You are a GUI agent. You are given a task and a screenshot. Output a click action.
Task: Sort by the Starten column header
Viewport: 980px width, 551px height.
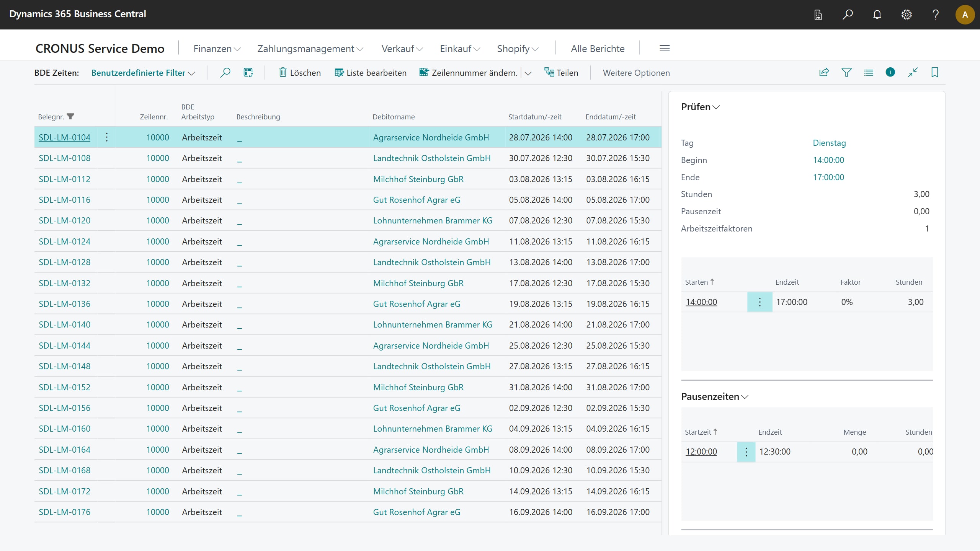(x=699, y=282)
